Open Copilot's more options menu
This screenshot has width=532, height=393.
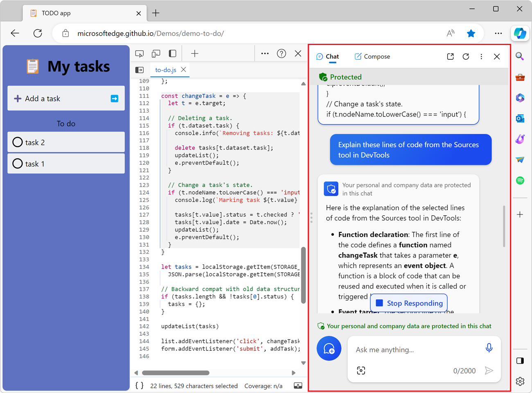click(481, 56)
